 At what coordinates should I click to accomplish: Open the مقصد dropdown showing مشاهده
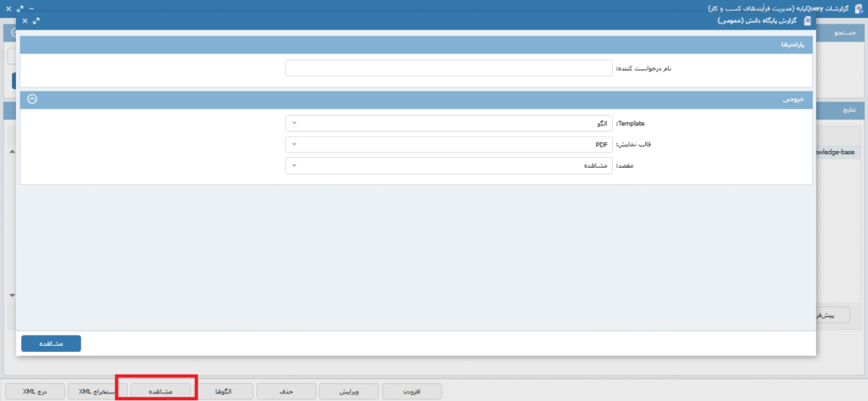click(448, 165)
